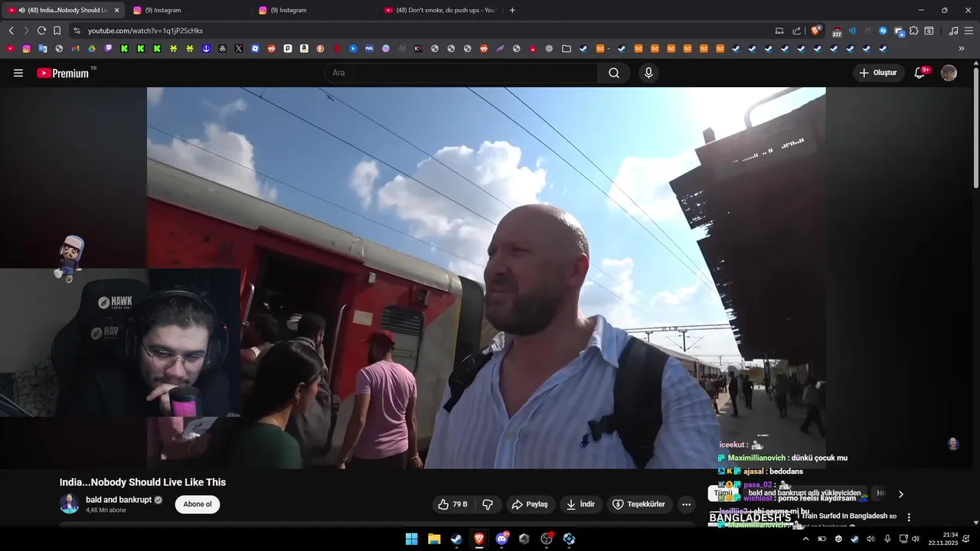Screen dimensions: 980x551
Task: Open the Windows Start menu
Action: point(411,539)
